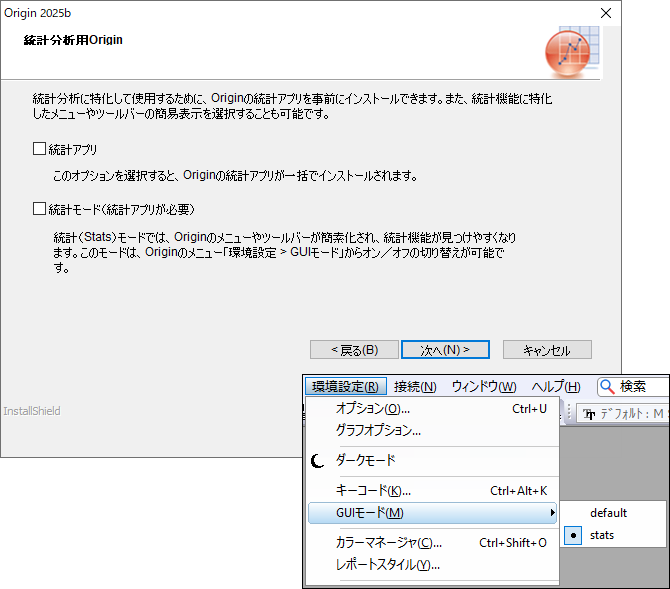Image resolution: width=670 pixels, height=589 pixels.
Task: Choose オプション(O)... menu entry
Action: 432,409
